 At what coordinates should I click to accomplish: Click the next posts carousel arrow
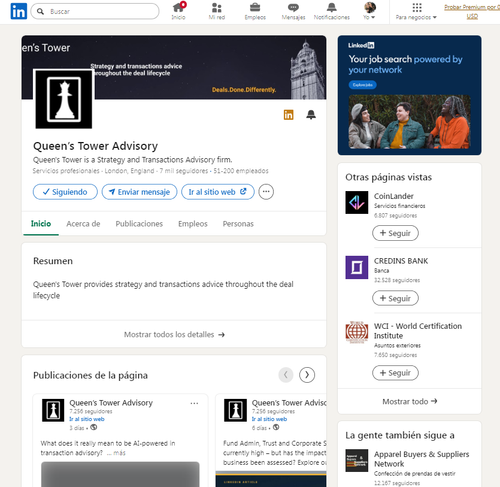307,375
